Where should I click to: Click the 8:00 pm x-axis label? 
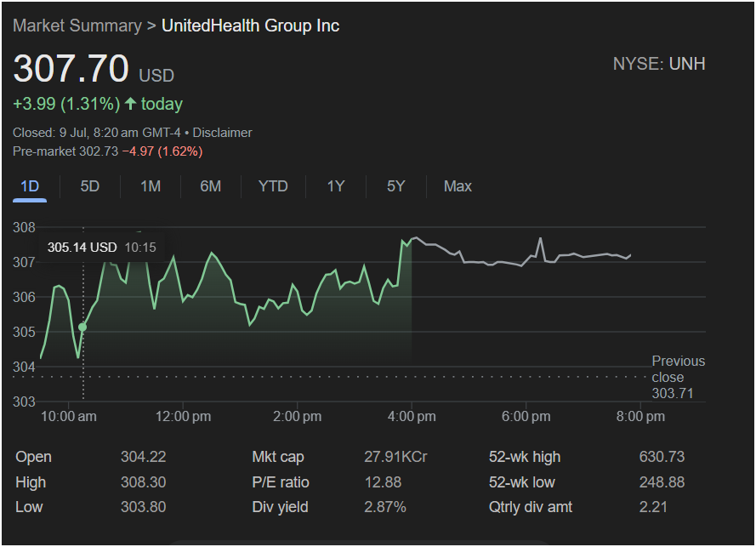(x=640, y=416)
